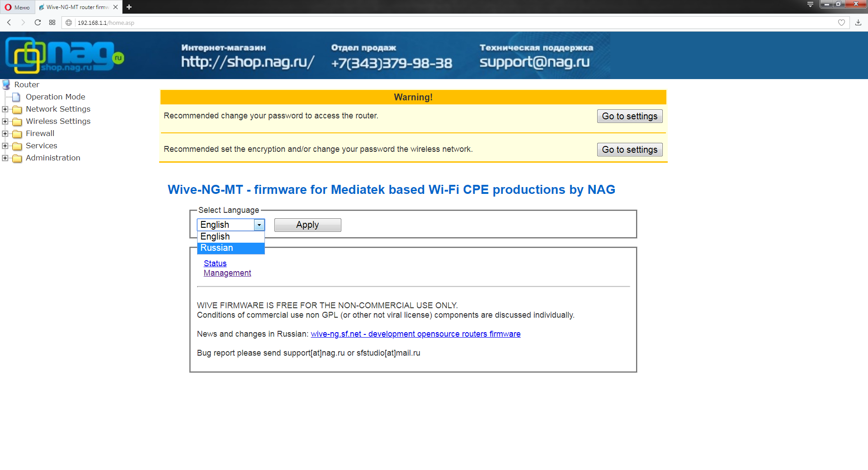Open new tab with plus icon
The image size is (868, 470).
(x=129, y=7)
